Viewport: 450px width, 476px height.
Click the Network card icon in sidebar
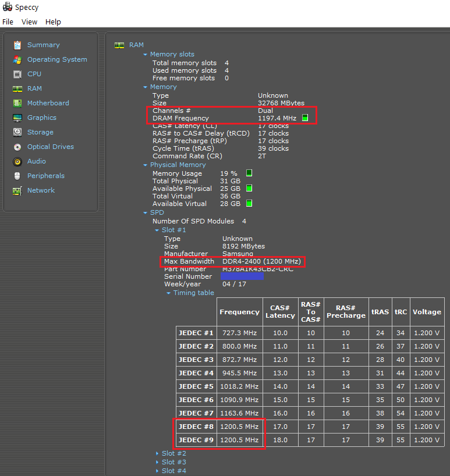tap(17, 191)
